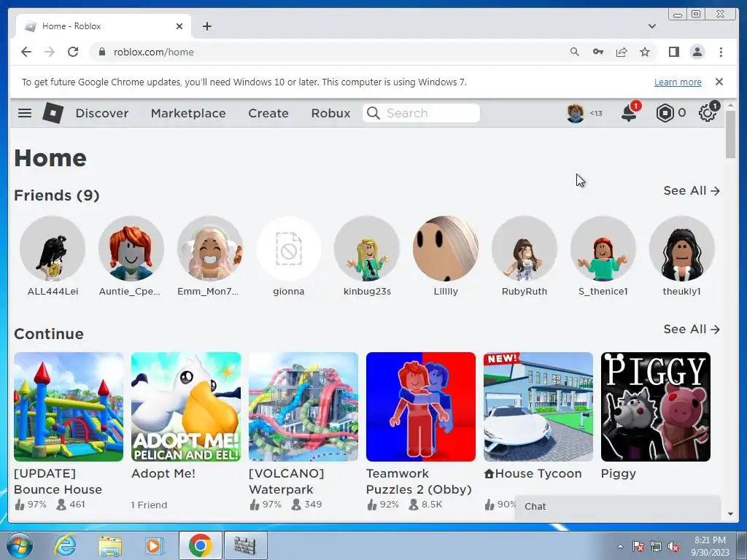
Task: Switch to the Home - Roblox tab
Action: 104,26
